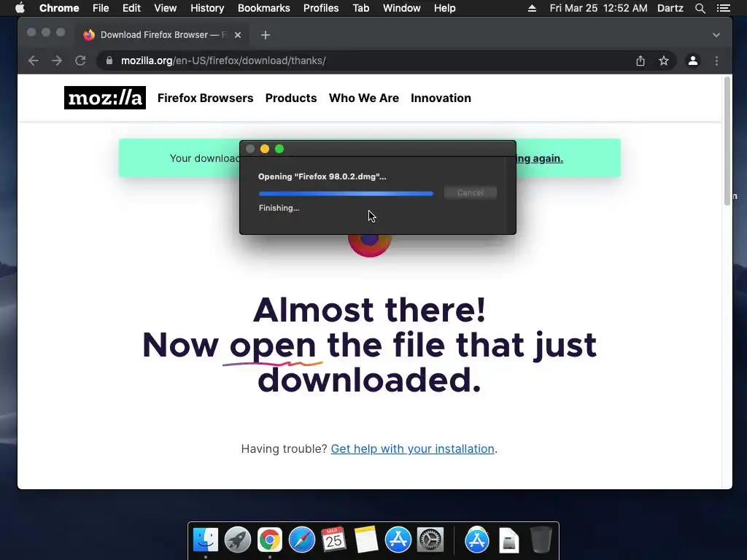Go forward to the next page

point(57,61)
